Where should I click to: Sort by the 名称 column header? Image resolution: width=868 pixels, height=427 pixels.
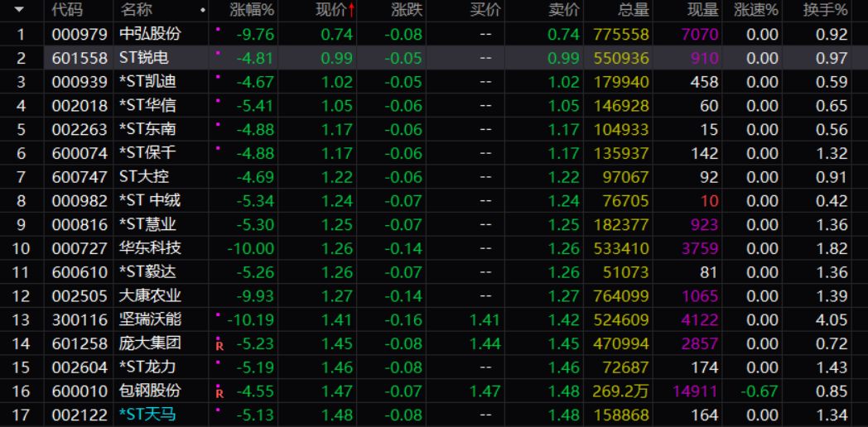136,9
